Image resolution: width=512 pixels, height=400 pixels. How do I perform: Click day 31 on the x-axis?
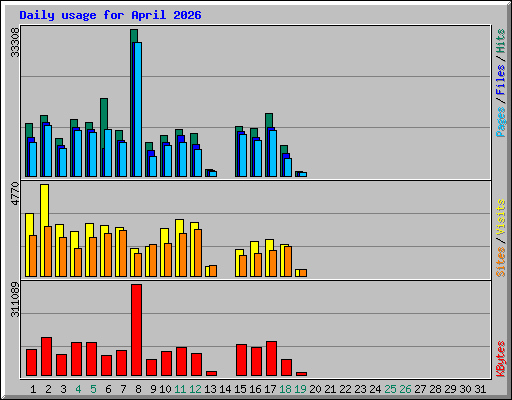click(x=480, y=389)
